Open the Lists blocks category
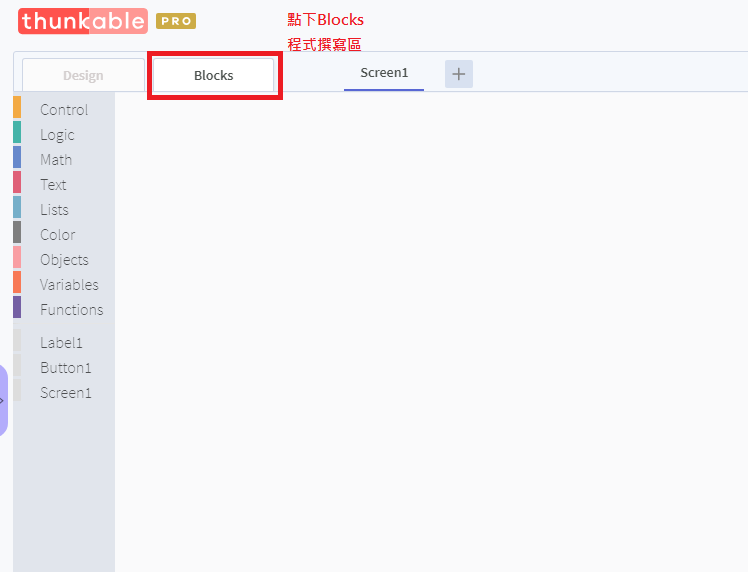 point(54,210)
